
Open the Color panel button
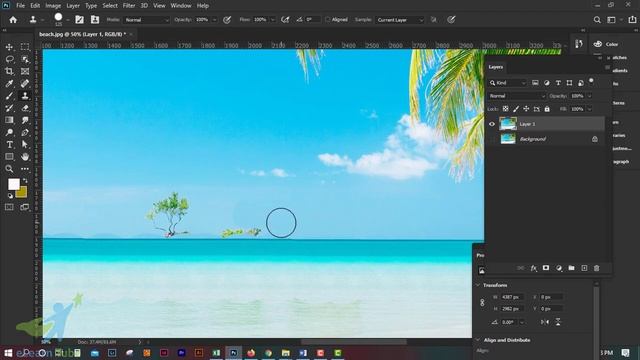(x=606, y=44)
